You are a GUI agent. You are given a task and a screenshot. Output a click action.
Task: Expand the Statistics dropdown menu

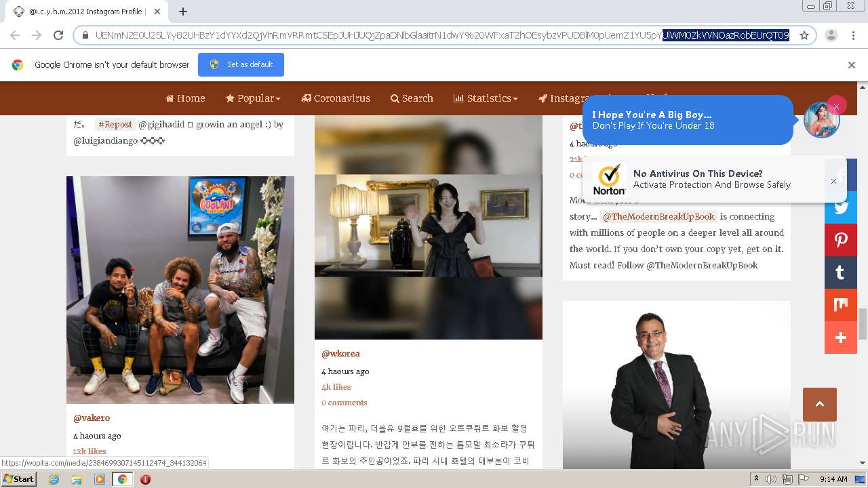[x=486, y=98]
